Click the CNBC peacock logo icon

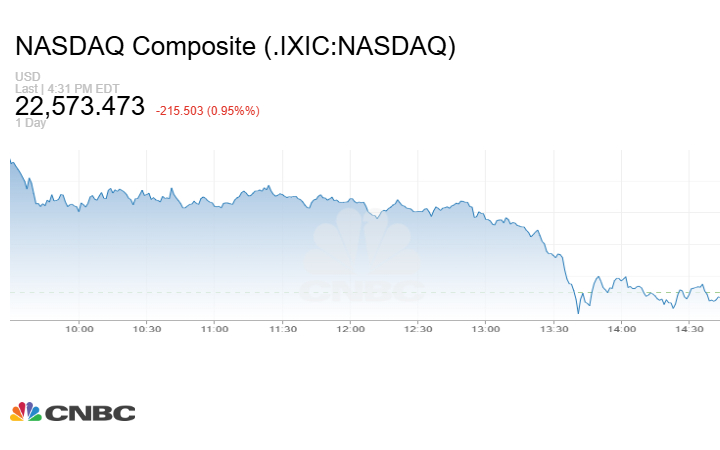click(x=25, y=412)
